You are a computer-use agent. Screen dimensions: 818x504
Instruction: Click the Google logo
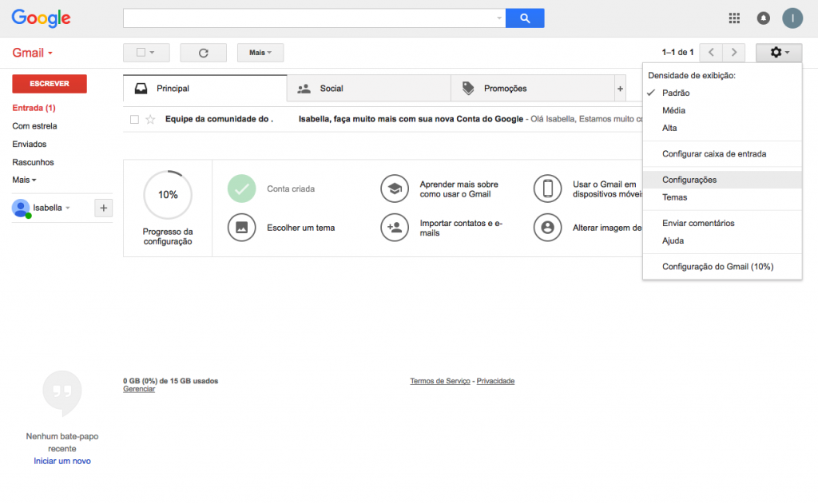click(42, 18)
